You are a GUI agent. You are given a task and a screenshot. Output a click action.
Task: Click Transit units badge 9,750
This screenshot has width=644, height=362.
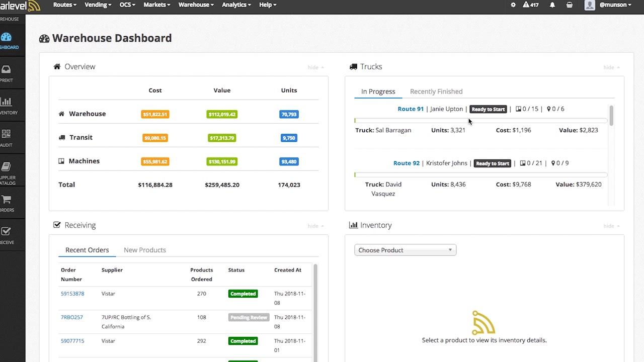pyautogui.click(x=289, y=138)
